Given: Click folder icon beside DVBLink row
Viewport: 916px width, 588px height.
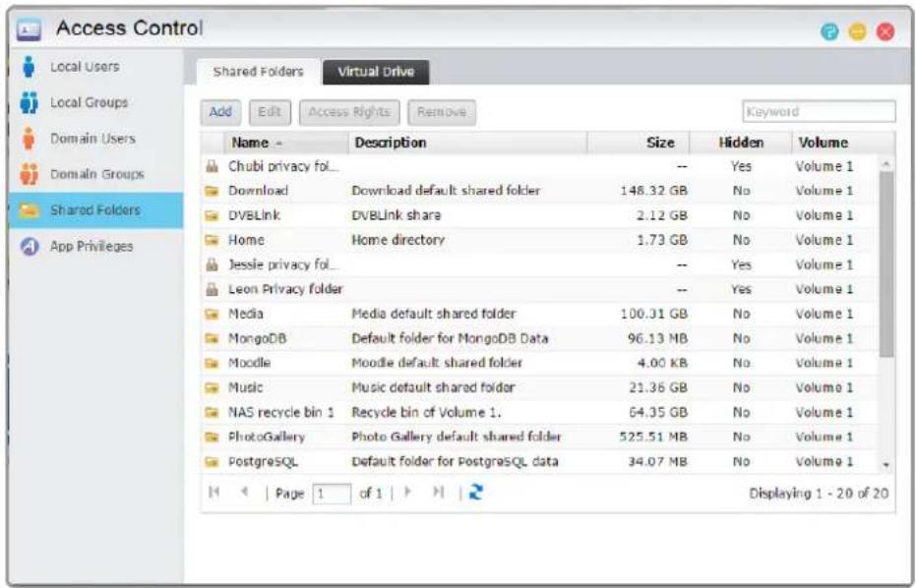Looking at the screenshot, I should 212,215.
